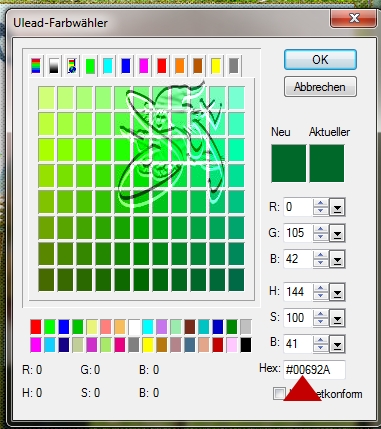Pick the white swatch in bottom palette

(134, 327)
